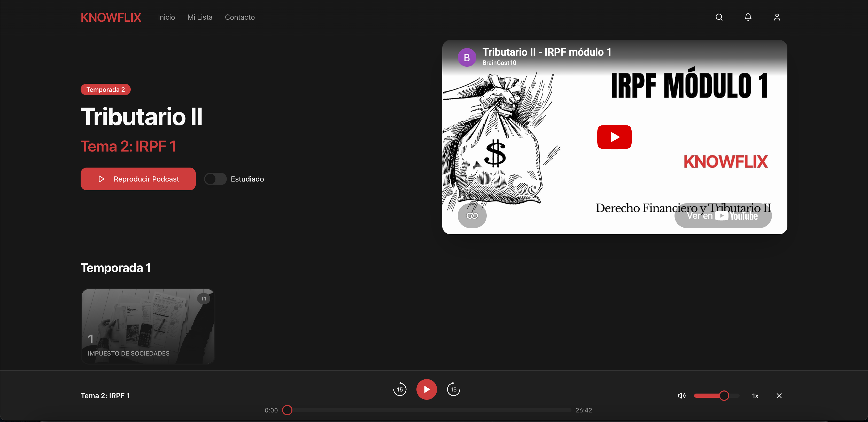Mute the podcast with the speaker icon
This screenshot has width=868, height=422.
pyautogui.click(x=681, y=396)
